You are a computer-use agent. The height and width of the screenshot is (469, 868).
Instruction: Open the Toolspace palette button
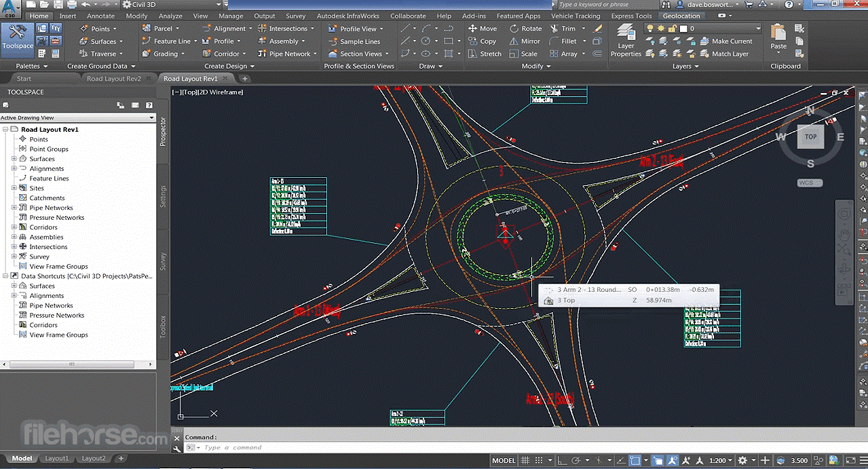click(18, 38)
